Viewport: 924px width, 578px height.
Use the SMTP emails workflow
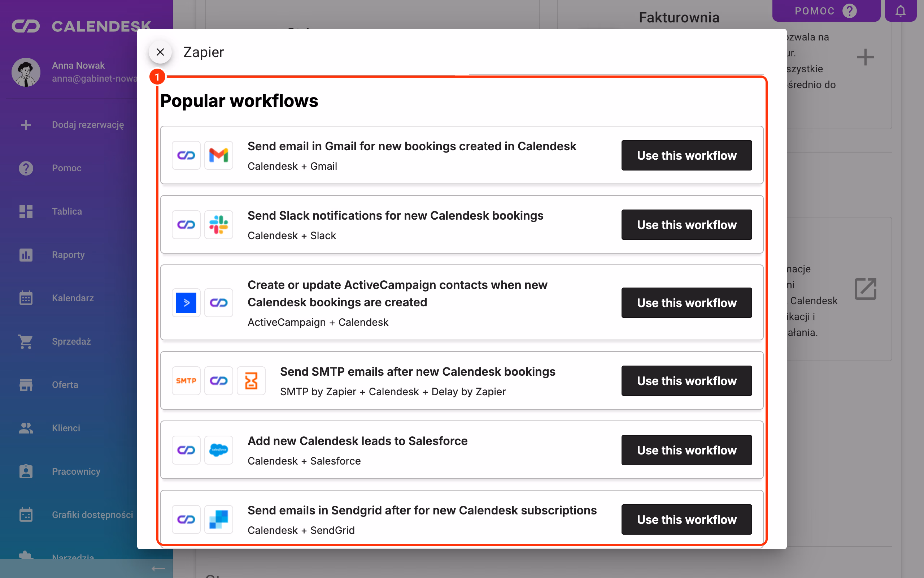tap(687, 380)
